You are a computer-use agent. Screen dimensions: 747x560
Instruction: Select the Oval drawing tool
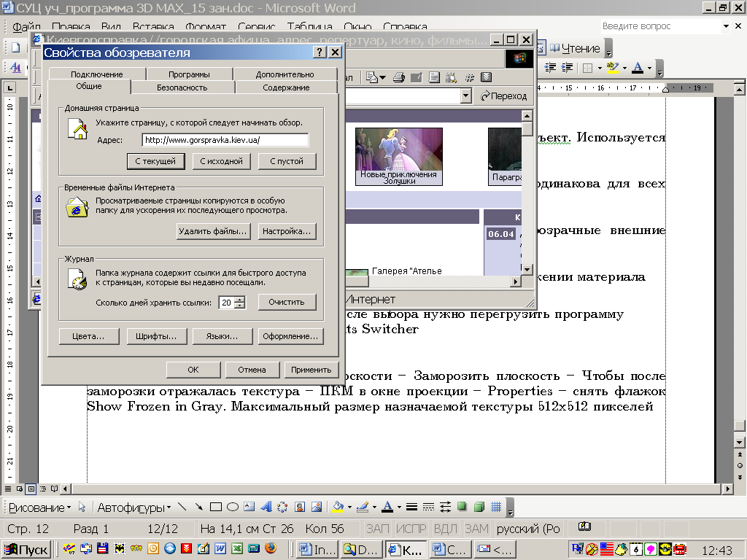[233, 507]
